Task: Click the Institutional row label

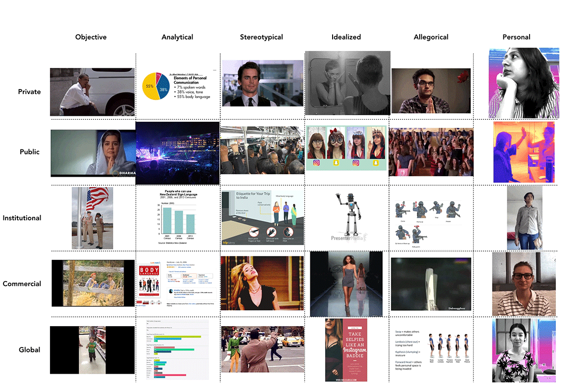Action: click(x=22, y=218)
